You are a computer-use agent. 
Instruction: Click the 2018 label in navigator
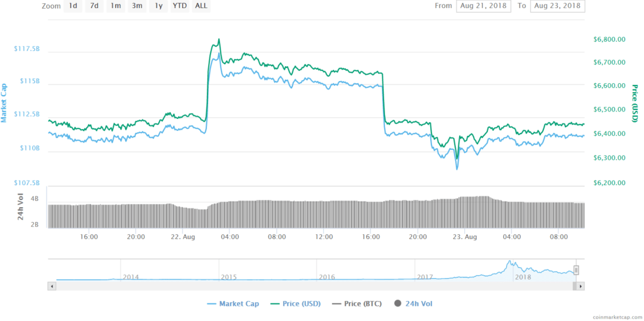pos(523,277)
